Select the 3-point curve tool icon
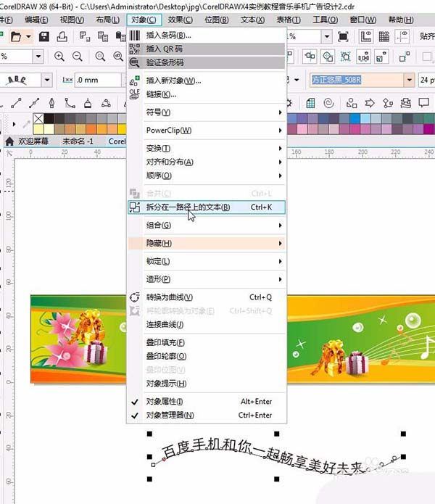Screen dimensions: 435x504 click(106, 103)
